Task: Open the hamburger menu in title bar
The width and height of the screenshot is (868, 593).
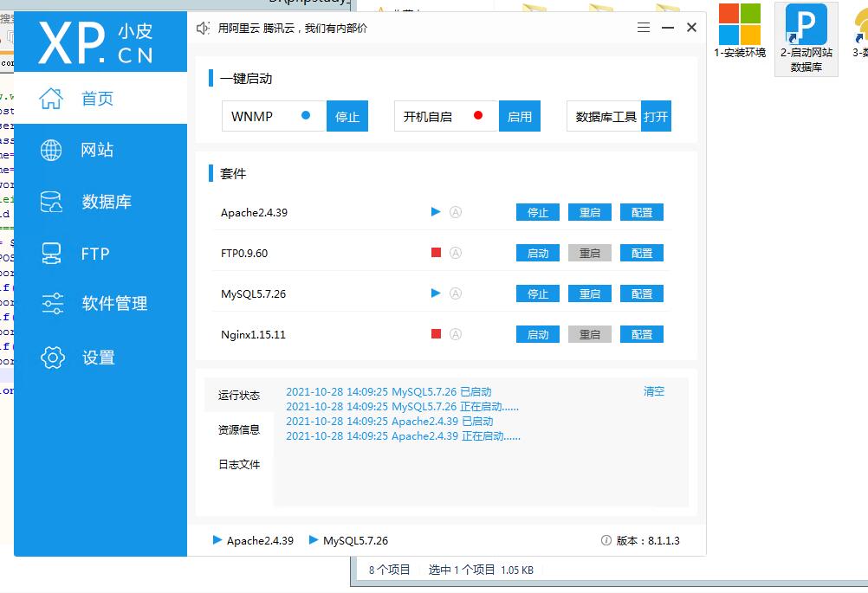Action: tap(644, 28)
